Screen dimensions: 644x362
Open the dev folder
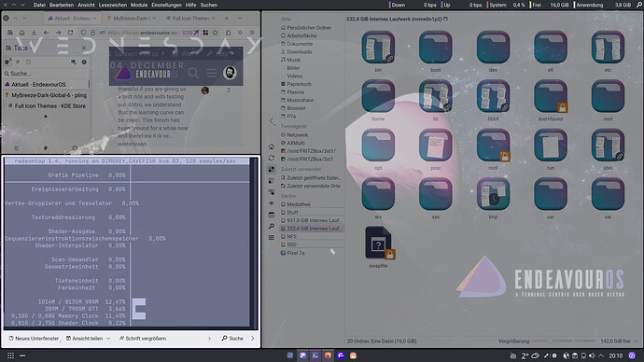pyautogui.click(x=493, y=48)
